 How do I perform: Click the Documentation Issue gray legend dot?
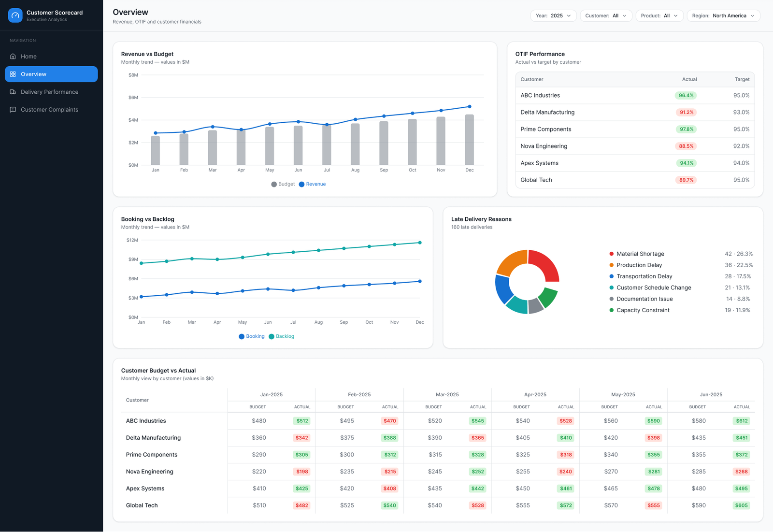[612, 299]
